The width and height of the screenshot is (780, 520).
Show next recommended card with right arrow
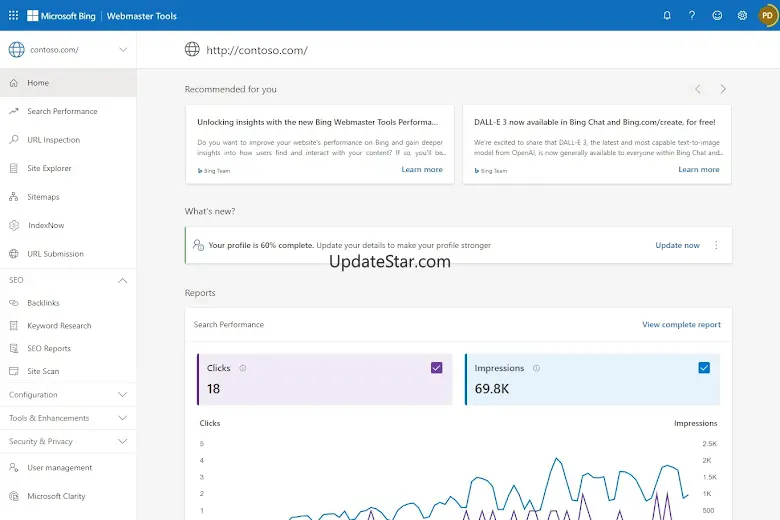click(723, 89)
